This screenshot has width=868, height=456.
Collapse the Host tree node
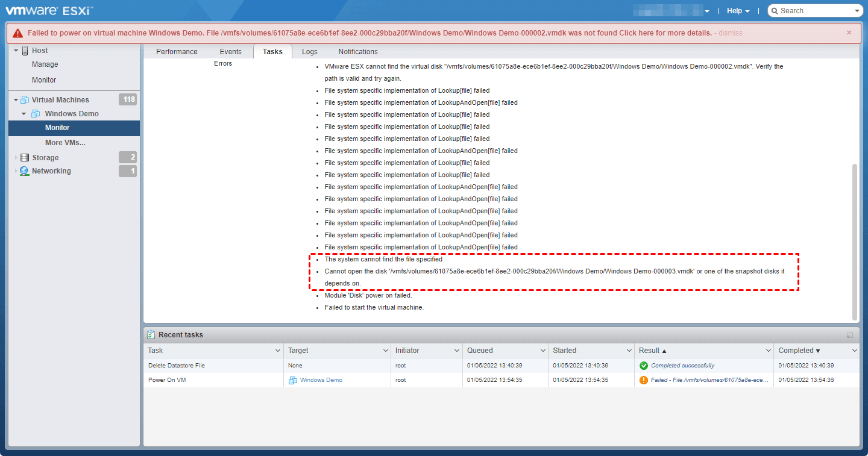(16, 51)
